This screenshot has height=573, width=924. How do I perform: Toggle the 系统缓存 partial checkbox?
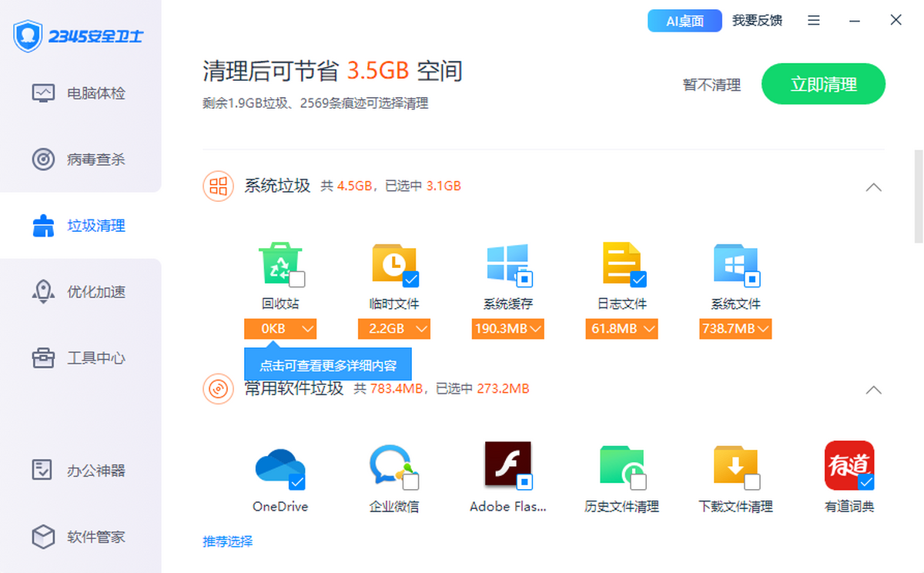(x=524, y=279)
